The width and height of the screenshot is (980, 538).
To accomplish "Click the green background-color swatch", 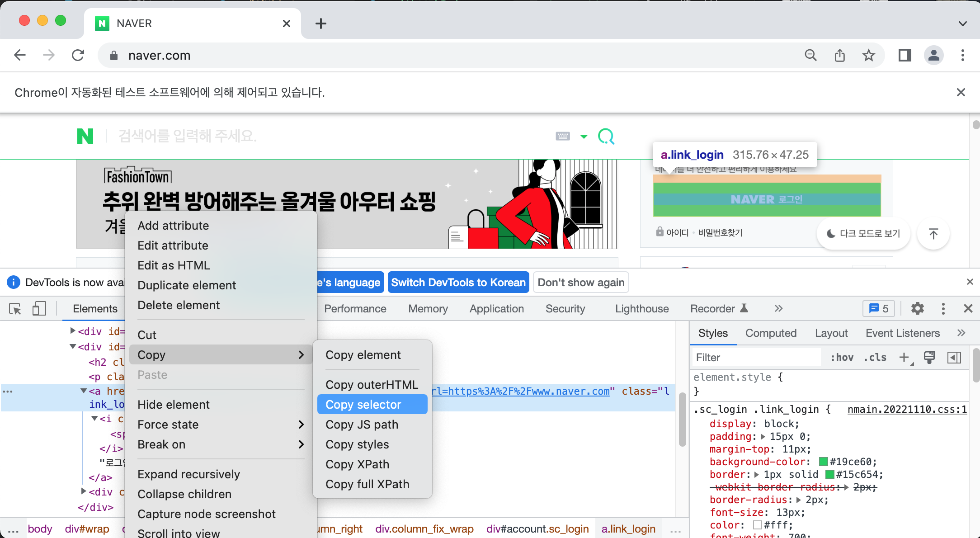I will click(824, 462).
